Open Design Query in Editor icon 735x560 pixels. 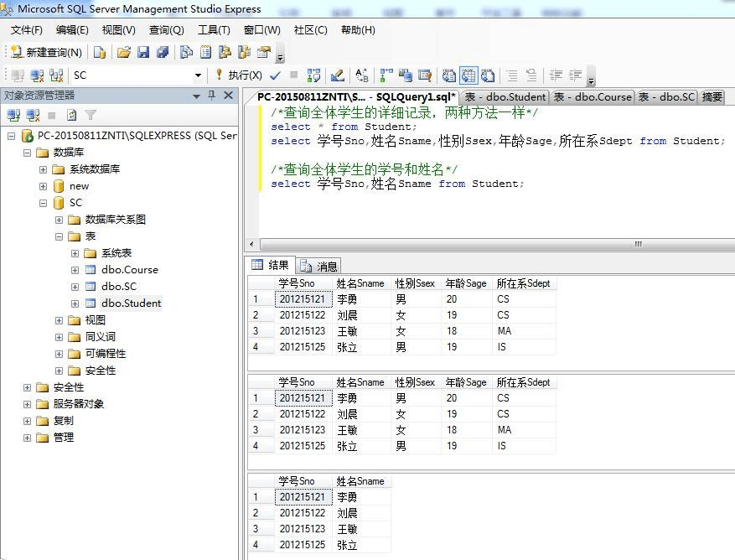coord(338,75)
